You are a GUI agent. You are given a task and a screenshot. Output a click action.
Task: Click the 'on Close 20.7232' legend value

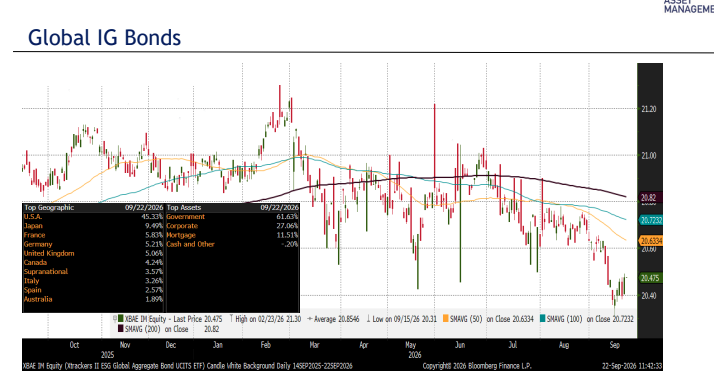coord(610,319)
